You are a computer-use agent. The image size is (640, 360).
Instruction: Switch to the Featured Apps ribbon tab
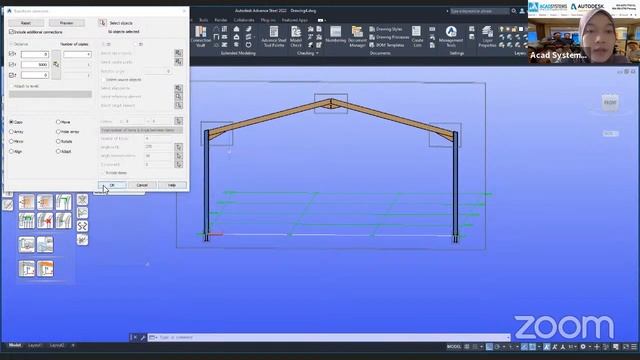click(x=295, y=20)
